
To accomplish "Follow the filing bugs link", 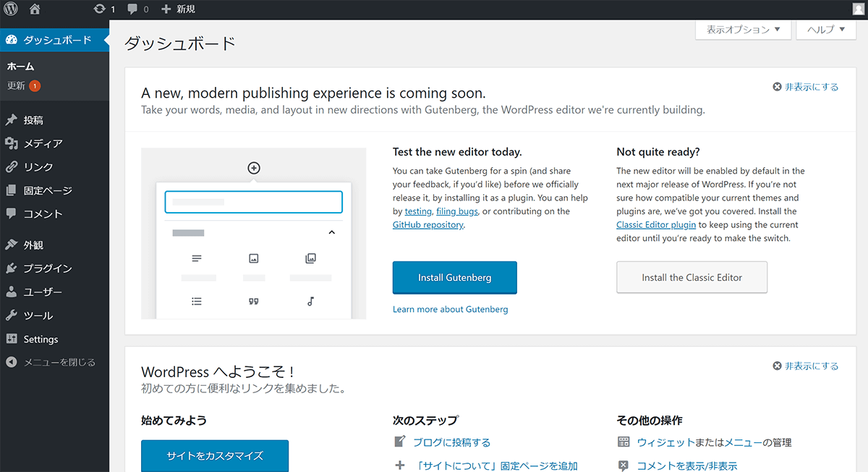I will 457,211.
